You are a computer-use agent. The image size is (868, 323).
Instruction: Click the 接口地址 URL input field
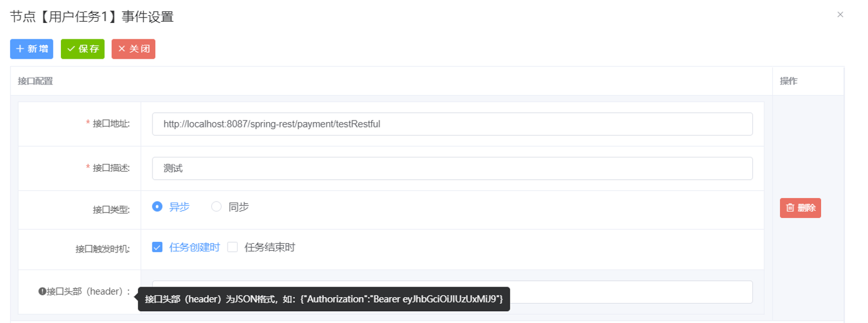click(x=452, y=124)
